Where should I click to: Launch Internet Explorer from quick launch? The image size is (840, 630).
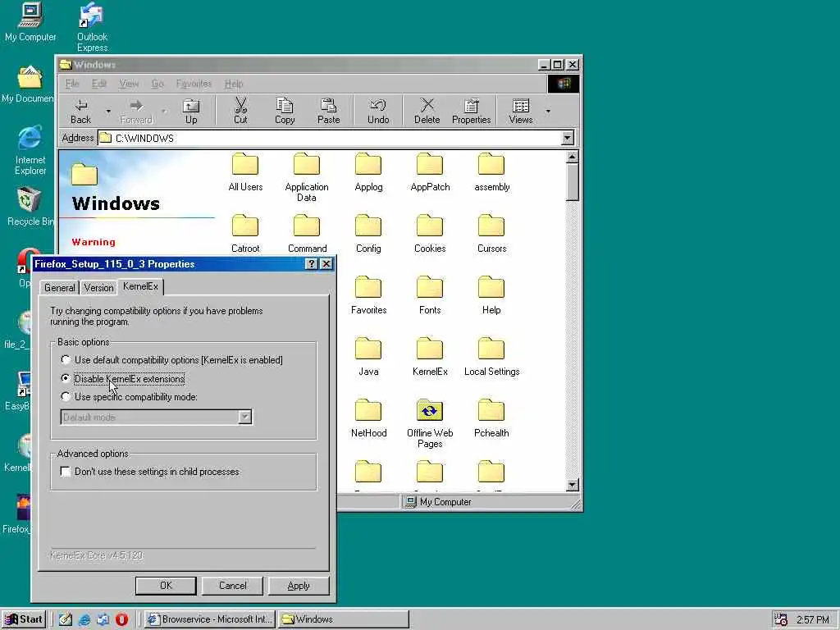coord(84,619)
